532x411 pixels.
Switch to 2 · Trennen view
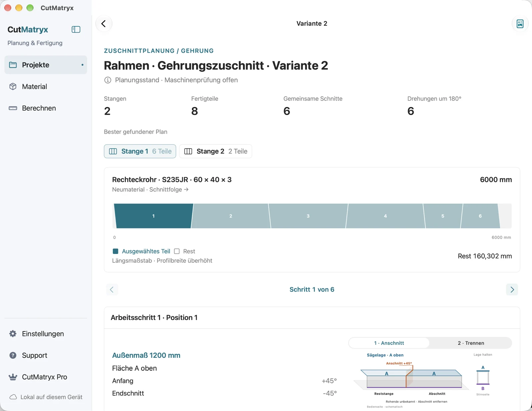point(471,343)
